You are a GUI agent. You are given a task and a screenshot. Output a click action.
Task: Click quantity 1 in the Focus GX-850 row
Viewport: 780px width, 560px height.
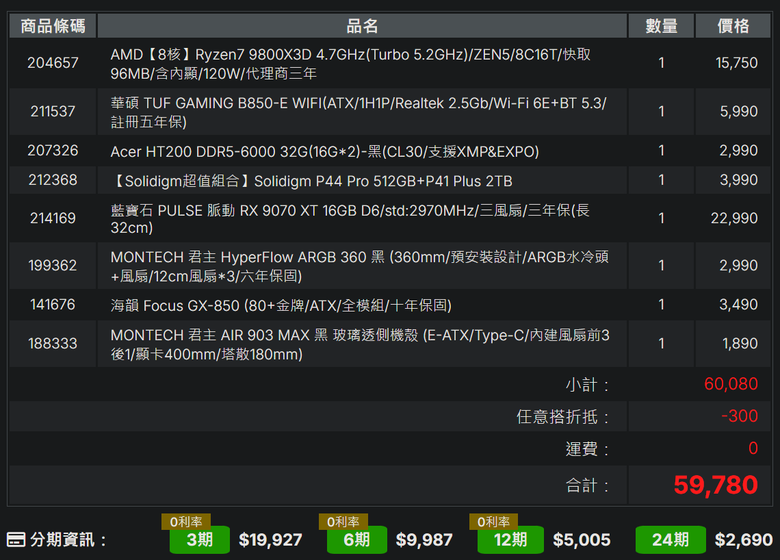coord(661,304)
